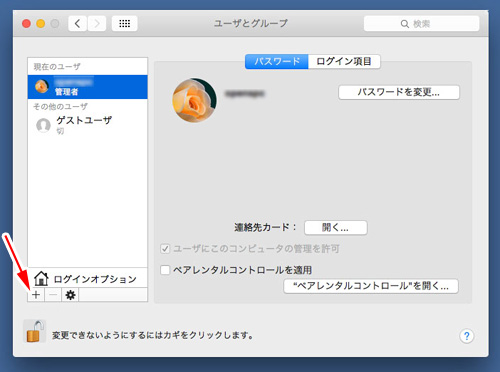
Task: Show all preferences via the grid icon
Action: click(125, 24)
